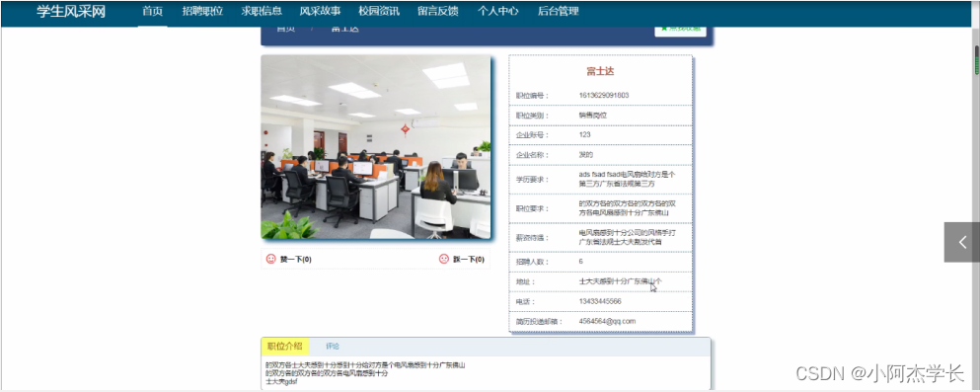Open 校园资讯 from the top menu
The height and width of the screenshot is (392, 980).
[x=379, y=11]
